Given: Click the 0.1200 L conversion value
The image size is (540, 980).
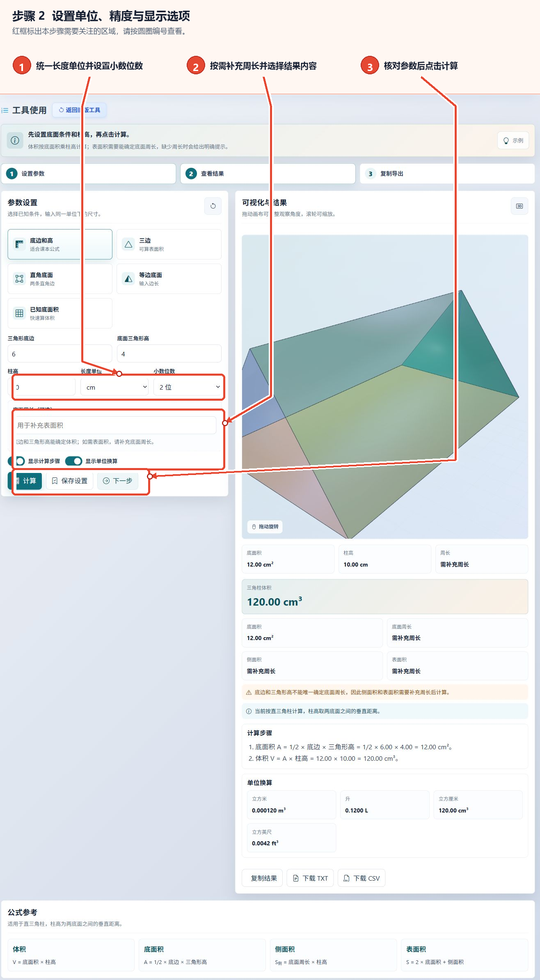Looking at the screenshot, I should (x=357, y=810).
